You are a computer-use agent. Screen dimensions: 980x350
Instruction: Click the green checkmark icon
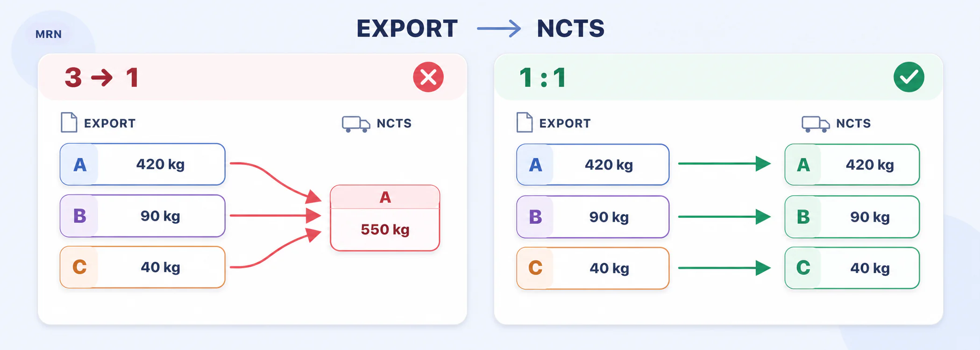click(x=909, y=77)
